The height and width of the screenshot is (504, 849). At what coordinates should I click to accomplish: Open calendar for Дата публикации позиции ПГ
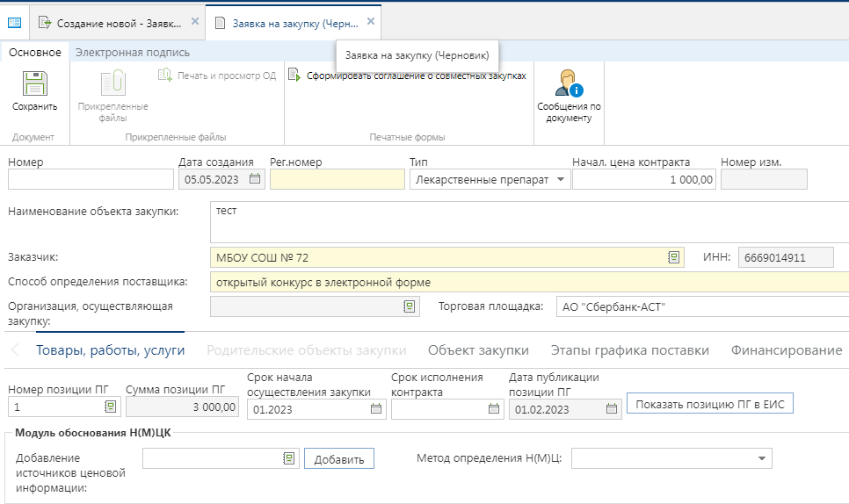pos(612,409)
